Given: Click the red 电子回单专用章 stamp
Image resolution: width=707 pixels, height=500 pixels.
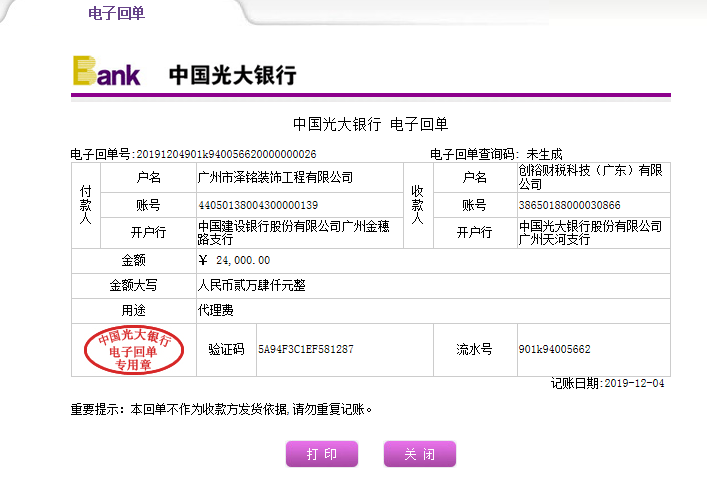Looking at the screenshot, I should click(x=134, y=350).
